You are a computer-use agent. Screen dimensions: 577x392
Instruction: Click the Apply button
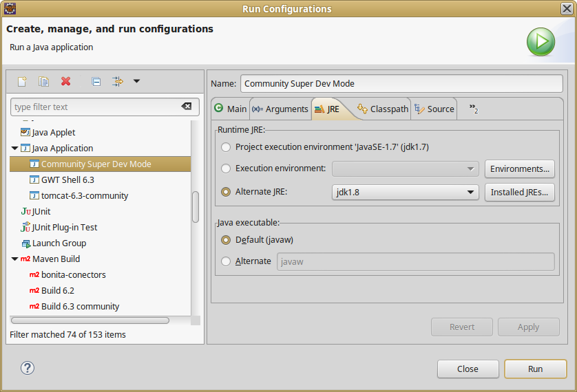528,327
